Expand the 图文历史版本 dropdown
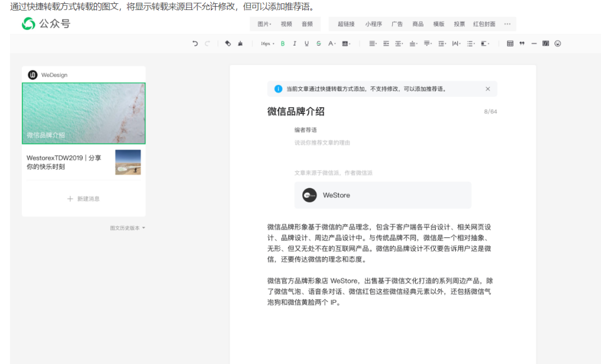Image resolution: width=601 pixels, height=364 pixels. coord(127,228)
